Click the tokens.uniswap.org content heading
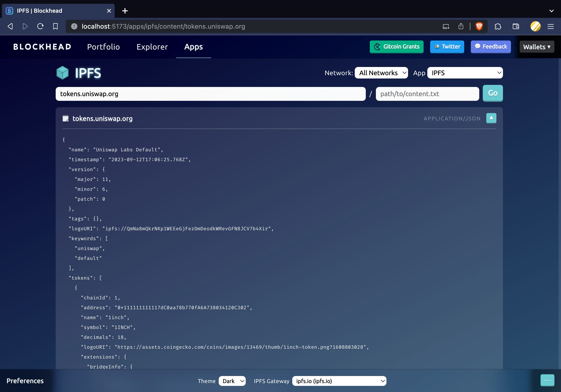Viewport: 561px width, 392px height. pos(103,118)
